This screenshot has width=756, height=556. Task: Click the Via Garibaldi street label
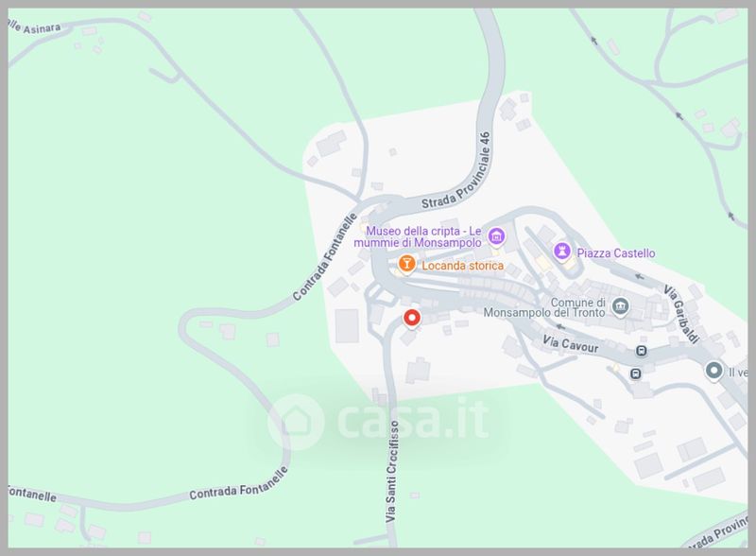(680, 314)
